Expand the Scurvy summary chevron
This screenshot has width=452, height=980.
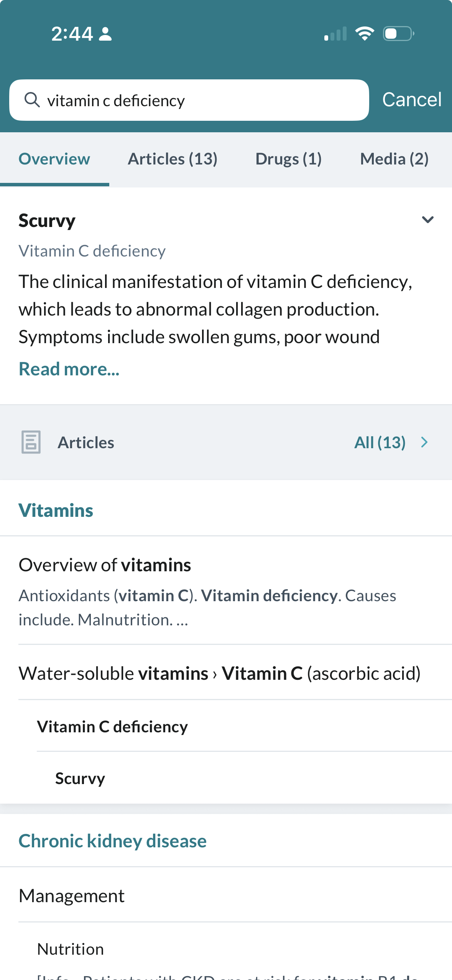click(x=427, y=220)
